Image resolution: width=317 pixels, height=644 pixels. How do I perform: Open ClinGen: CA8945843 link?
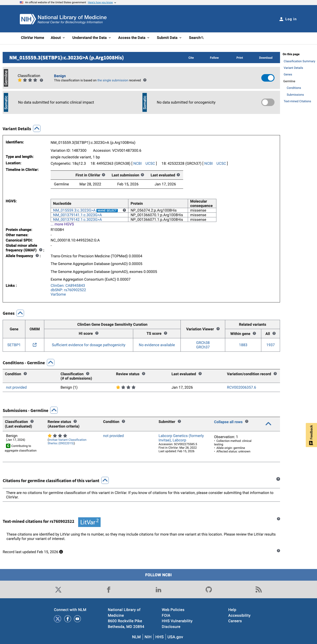(68, 285)
